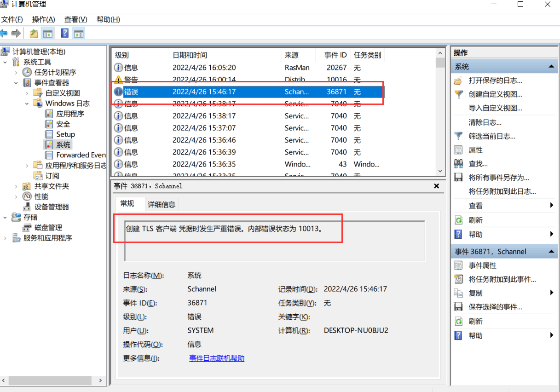Viewport: 560px width, 392px height.
Task: Collapse the 事件查看器 tree node
Action: pos(16,83)
